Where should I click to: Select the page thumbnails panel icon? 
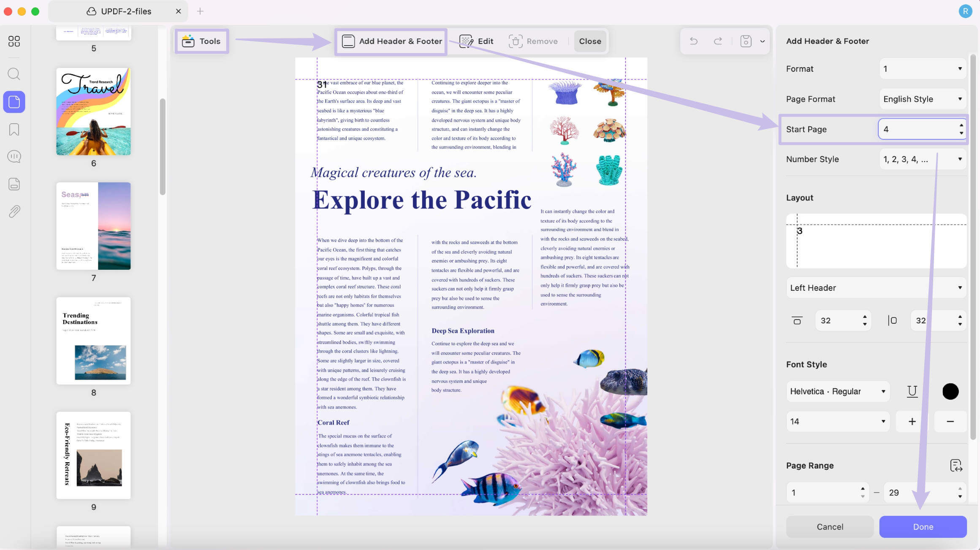(x=14, y=102)
